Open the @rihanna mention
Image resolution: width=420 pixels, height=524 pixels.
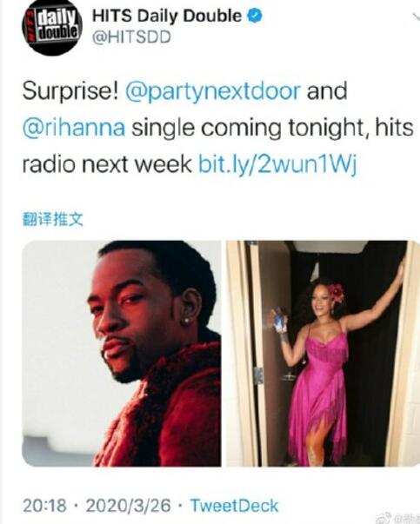tap(74, 128)
